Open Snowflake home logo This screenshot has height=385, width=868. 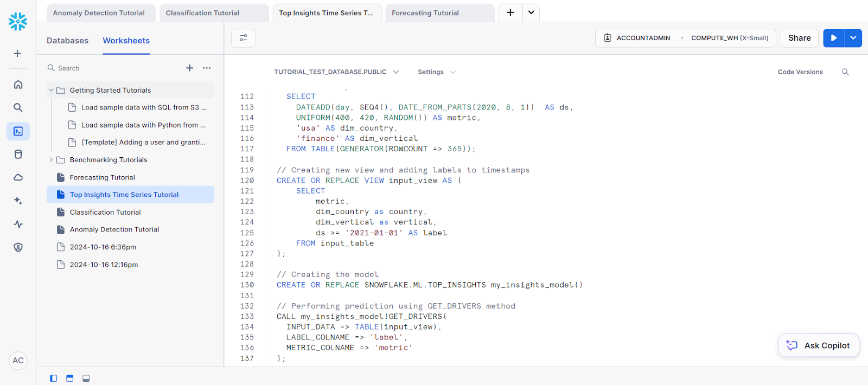(x=18, y=22)
